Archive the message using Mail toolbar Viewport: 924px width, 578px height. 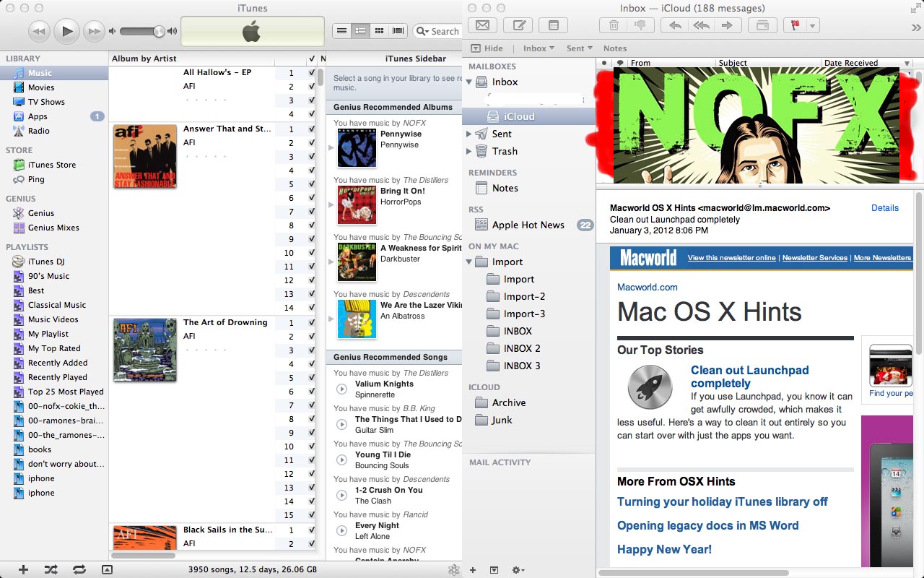pyautogui.click(x=762, y=26)
